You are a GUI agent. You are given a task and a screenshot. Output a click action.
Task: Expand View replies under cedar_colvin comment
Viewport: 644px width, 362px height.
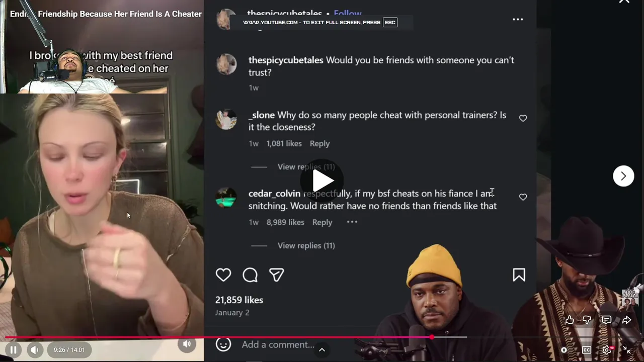coord(306,245)
